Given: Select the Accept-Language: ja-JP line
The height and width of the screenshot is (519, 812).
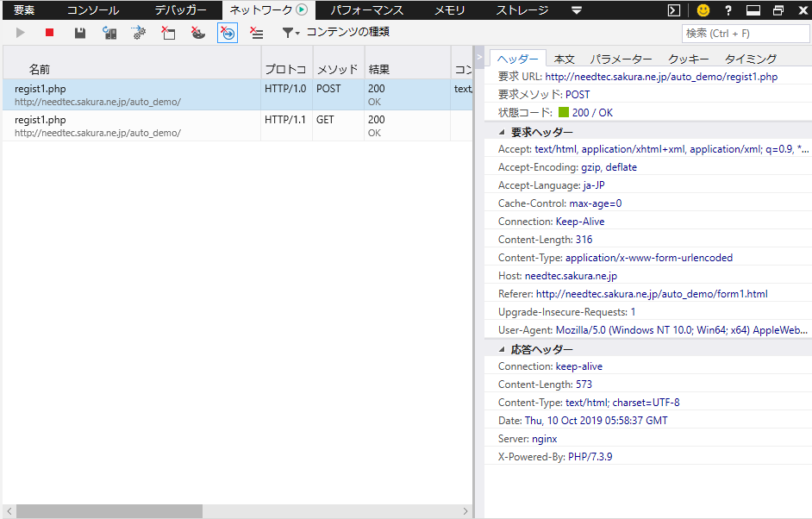Looking at the screenshot, I should tap(648, 184).
